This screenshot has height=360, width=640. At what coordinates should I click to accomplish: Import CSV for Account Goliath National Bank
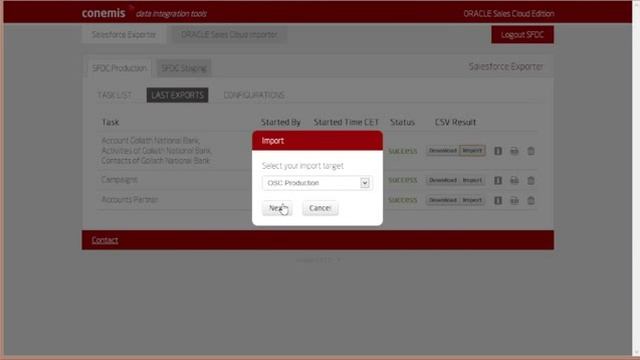(x=472, y=151)
